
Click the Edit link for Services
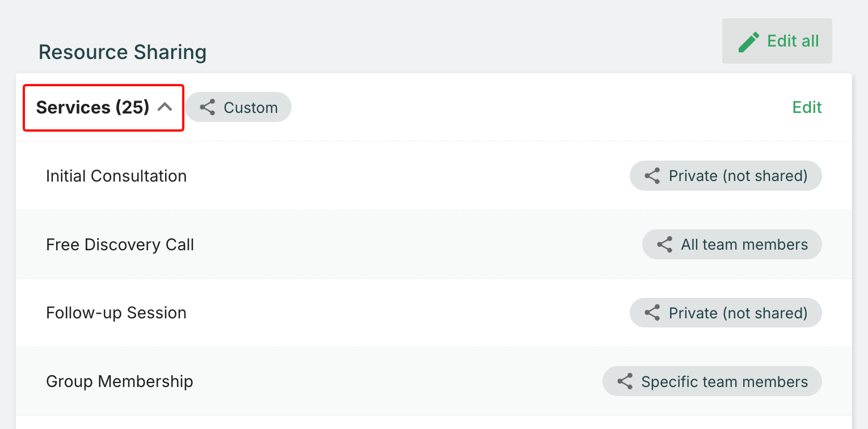(x=807, y=107)
